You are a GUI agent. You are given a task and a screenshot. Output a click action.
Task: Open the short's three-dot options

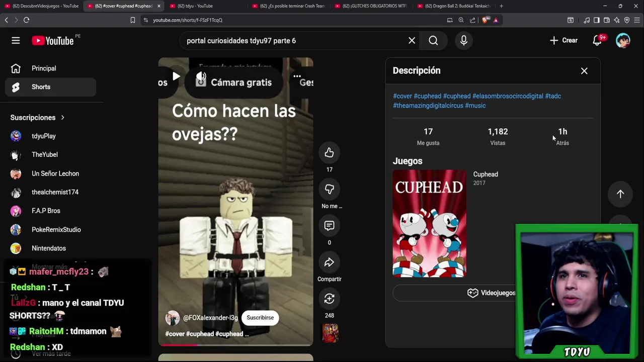297,76
